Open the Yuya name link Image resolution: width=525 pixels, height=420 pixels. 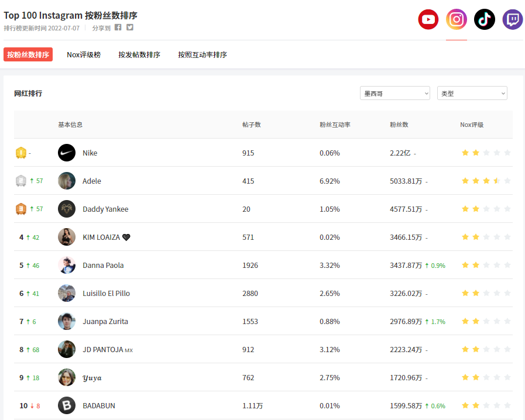tap(92, 378)
